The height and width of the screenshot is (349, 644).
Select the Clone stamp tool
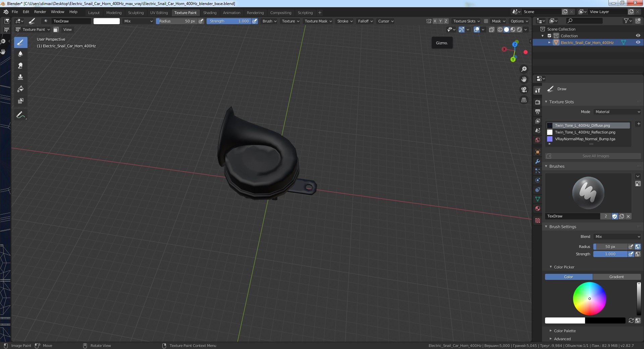20,78
